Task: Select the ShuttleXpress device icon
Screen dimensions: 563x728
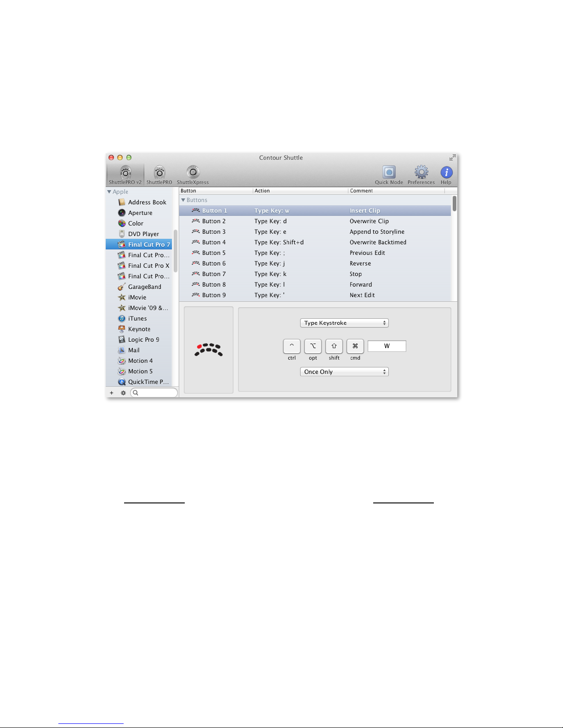Action: 193,173
